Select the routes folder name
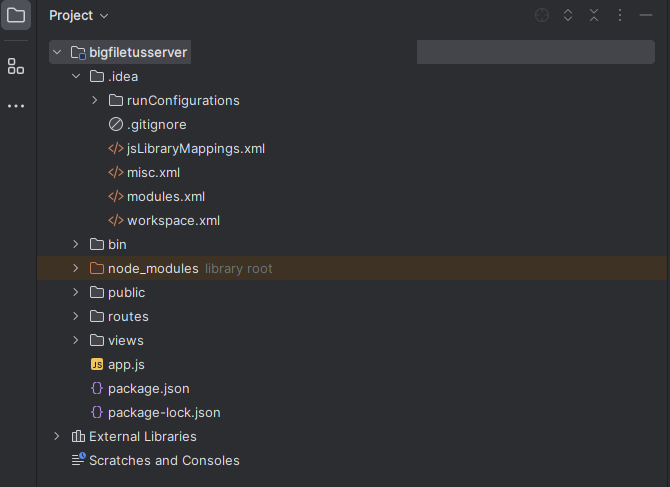The height and width of the screenshot is (487, 670). (x=128, y=317)
